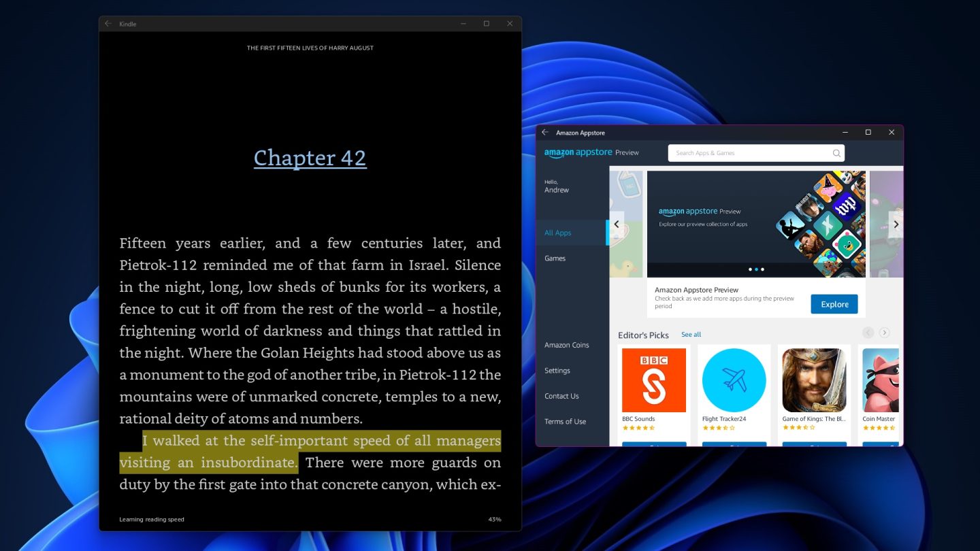Advance the banner carousel with the right chevron
The width and height of the screenshot is (980, 551).
point(896,224)
